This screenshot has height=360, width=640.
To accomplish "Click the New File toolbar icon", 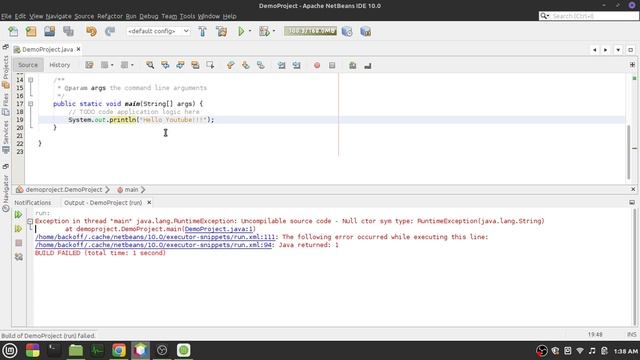I will [13, 31].
